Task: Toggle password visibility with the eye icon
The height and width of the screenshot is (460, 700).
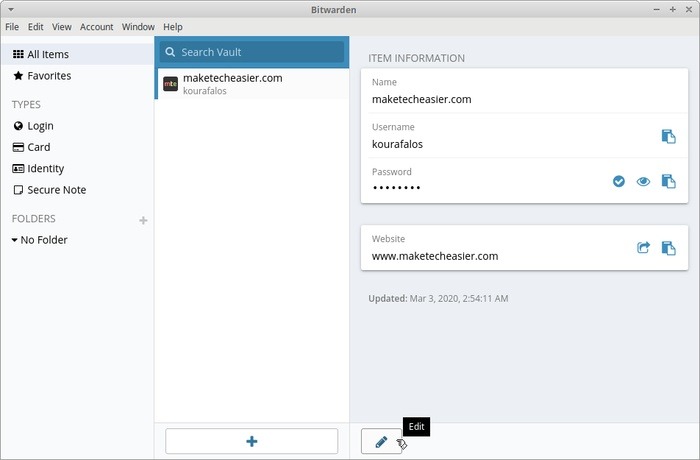Action: (643, 181)
